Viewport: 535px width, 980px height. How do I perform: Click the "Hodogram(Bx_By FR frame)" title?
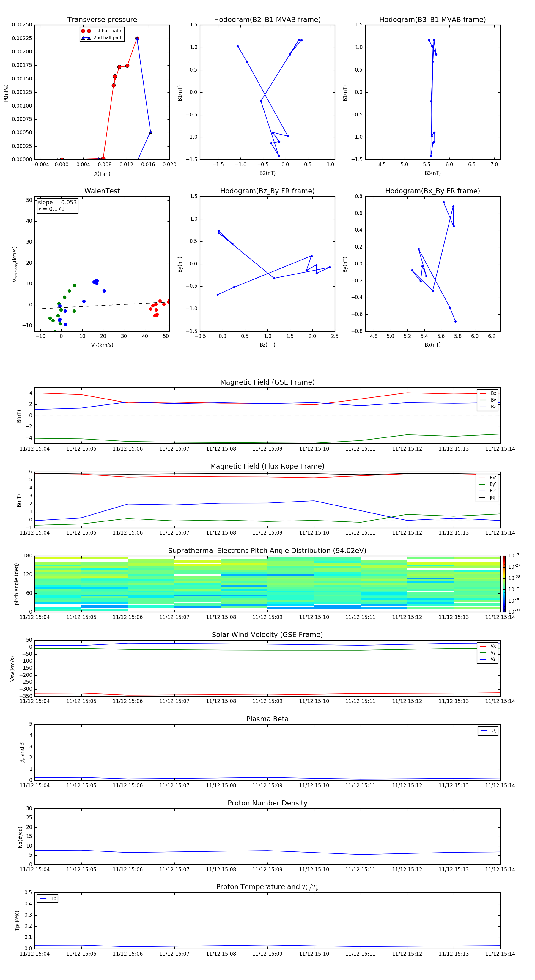point(432,191)
